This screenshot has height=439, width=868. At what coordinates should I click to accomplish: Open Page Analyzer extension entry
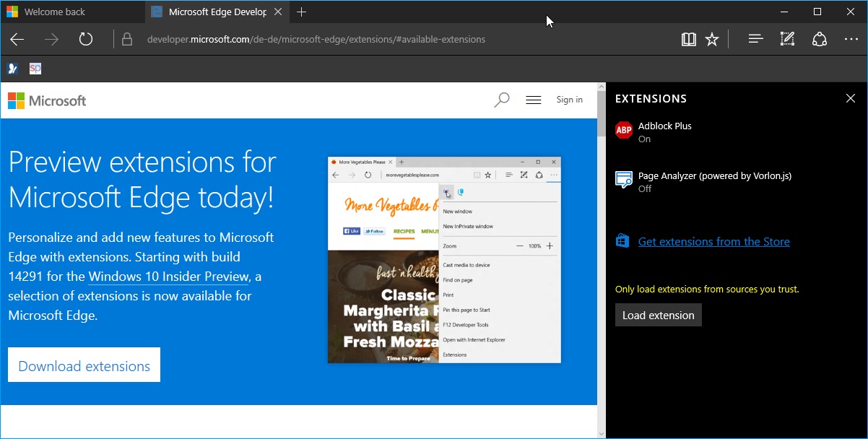737,181
